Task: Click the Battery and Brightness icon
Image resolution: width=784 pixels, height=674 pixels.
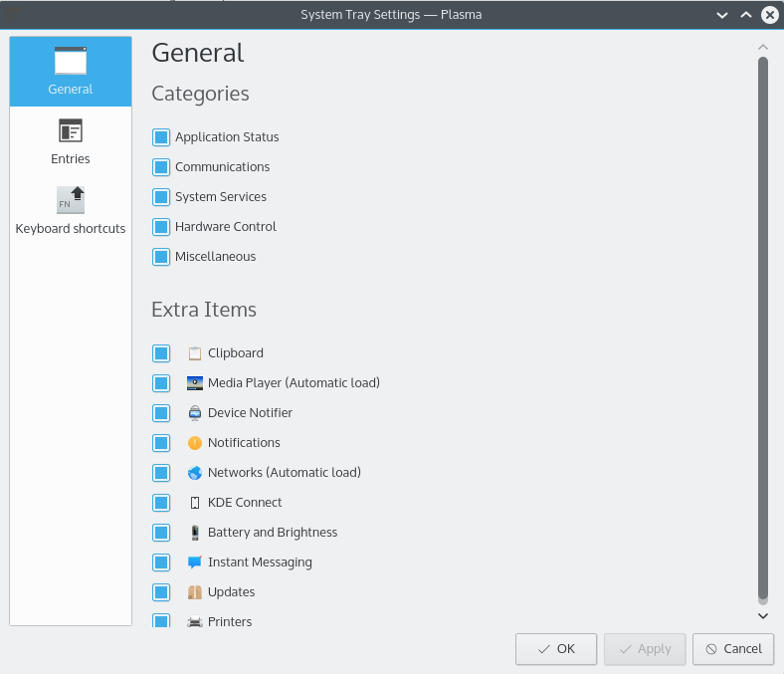Action: click(194, 533)
